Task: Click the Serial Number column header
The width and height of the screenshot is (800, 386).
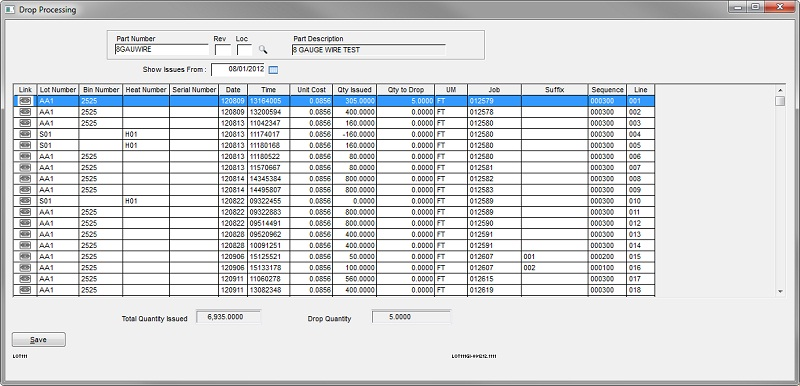Action: click(x=194, y=90)
